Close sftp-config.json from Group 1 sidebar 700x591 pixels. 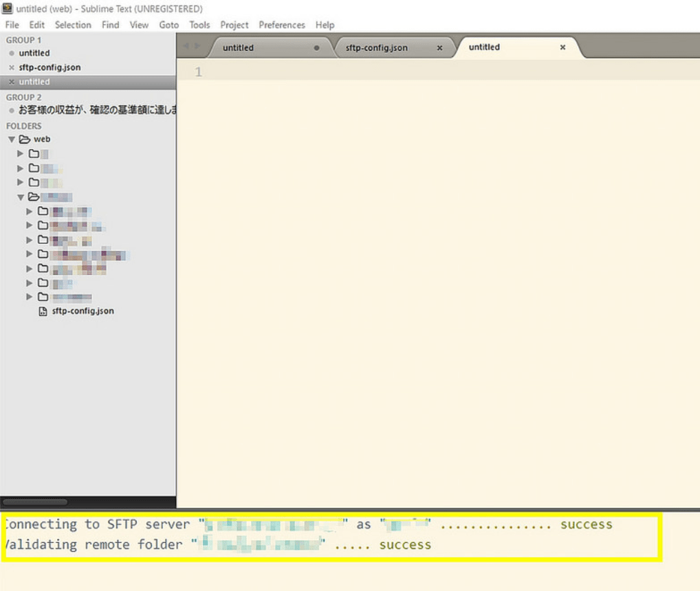click(12, 67)
